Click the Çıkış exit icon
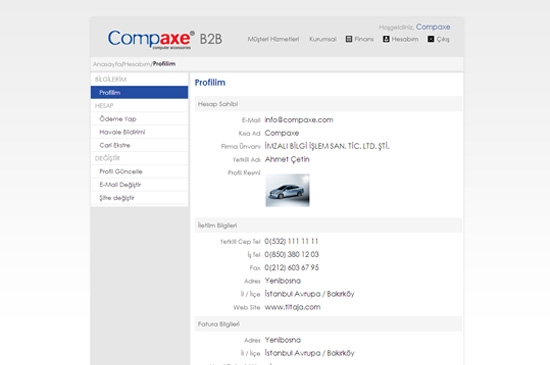This screenshot has height=365, width=550. click(x=431, y=39)
